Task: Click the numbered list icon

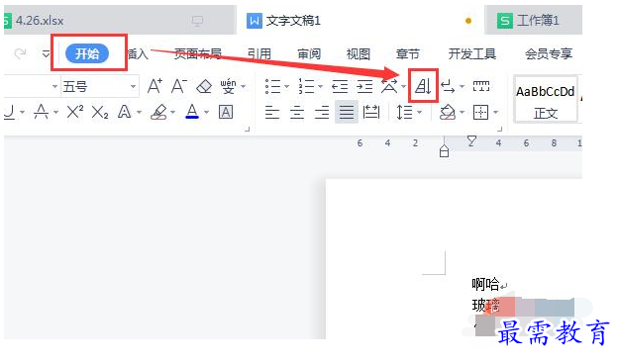Action: pyautogui.click(x=306, y=86)
